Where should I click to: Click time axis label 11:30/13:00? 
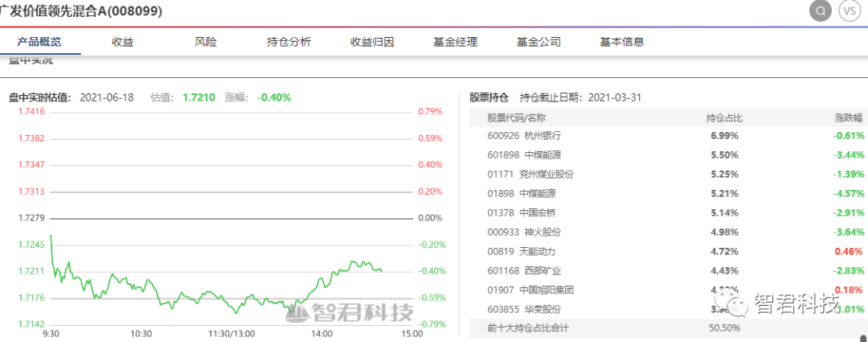click(x=231, y=334)
